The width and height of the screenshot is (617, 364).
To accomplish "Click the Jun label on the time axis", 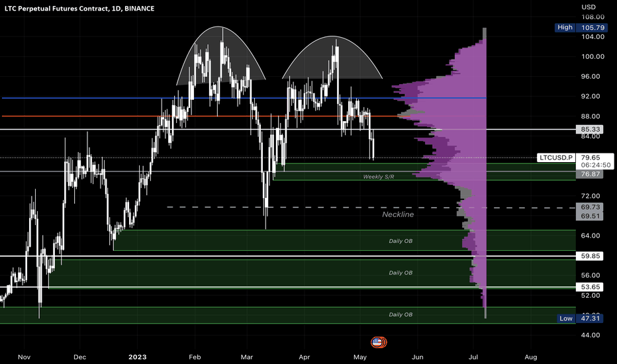I will point(418,357).
